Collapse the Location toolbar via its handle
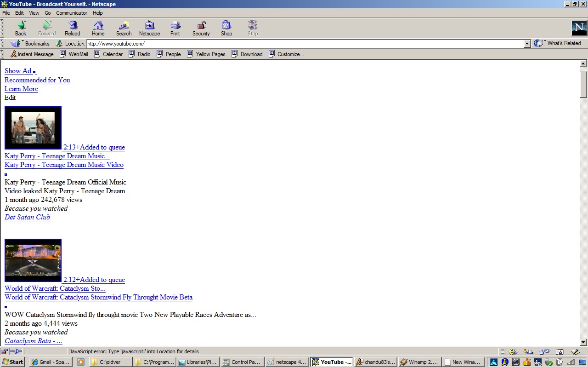This screenshot has height=368, width=588. (x=2, y=44)
